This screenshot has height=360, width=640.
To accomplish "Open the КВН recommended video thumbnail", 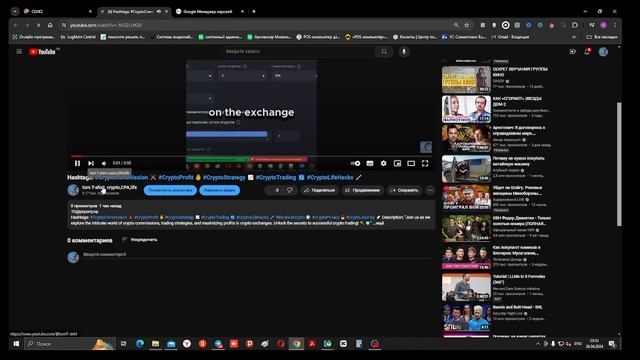I will 466,228.
